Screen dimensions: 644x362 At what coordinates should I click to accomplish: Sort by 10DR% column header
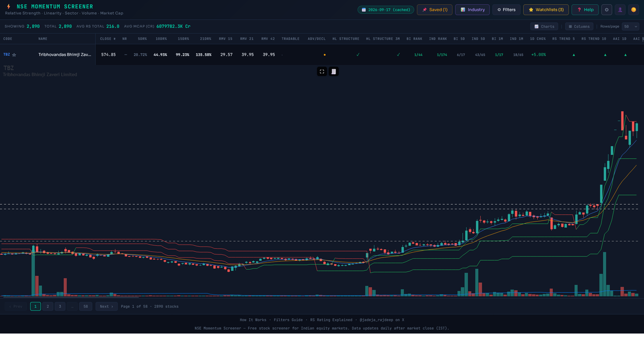(161, 39)
